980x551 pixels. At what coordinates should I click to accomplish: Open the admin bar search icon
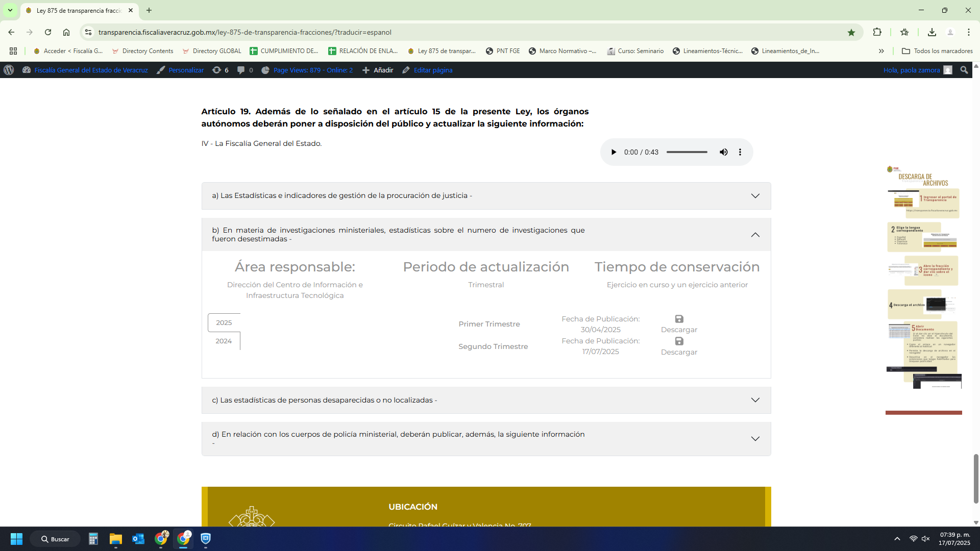964,70
